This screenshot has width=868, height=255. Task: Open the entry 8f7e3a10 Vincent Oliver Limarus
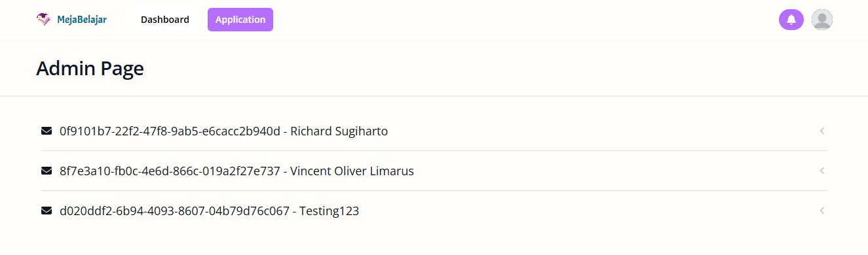click(434, 171)
